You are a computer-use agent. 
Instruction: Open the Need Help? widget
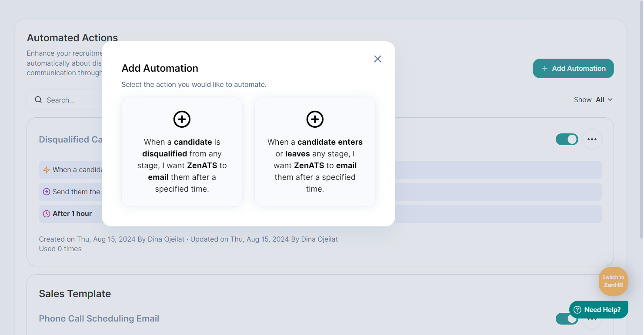point(598,309)
